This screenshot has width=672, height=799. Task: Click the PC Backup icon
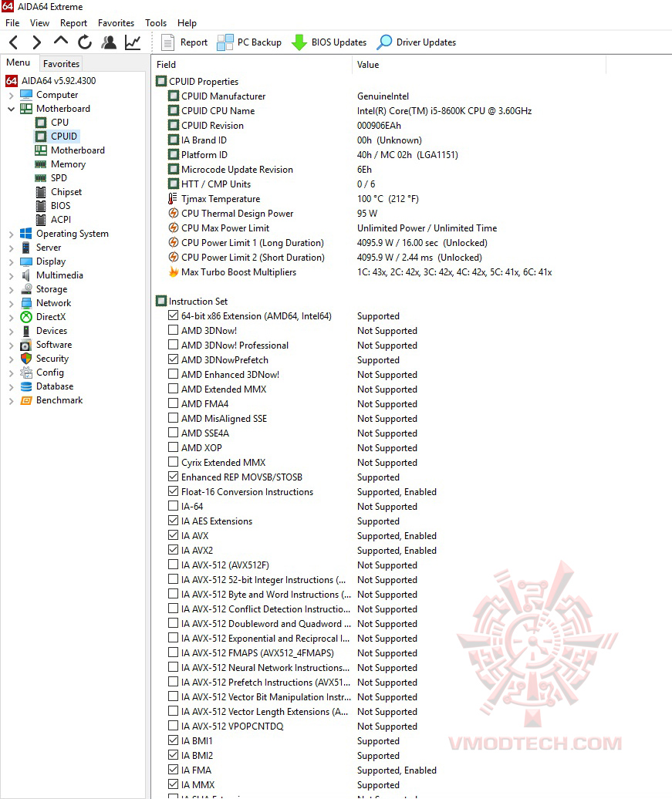pyautogui.click(x=225, y=42)
